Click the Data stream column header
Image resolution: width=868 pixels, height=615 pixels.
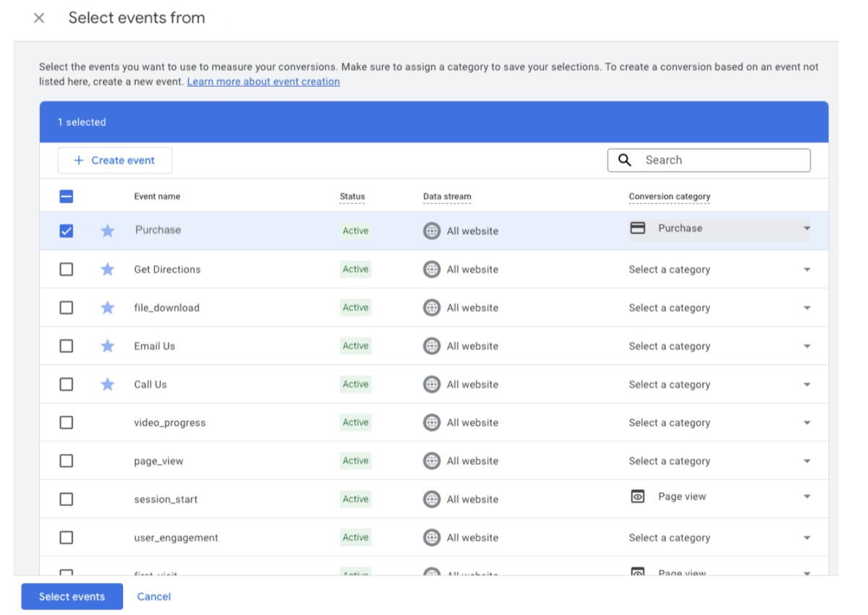pos(447,196)
